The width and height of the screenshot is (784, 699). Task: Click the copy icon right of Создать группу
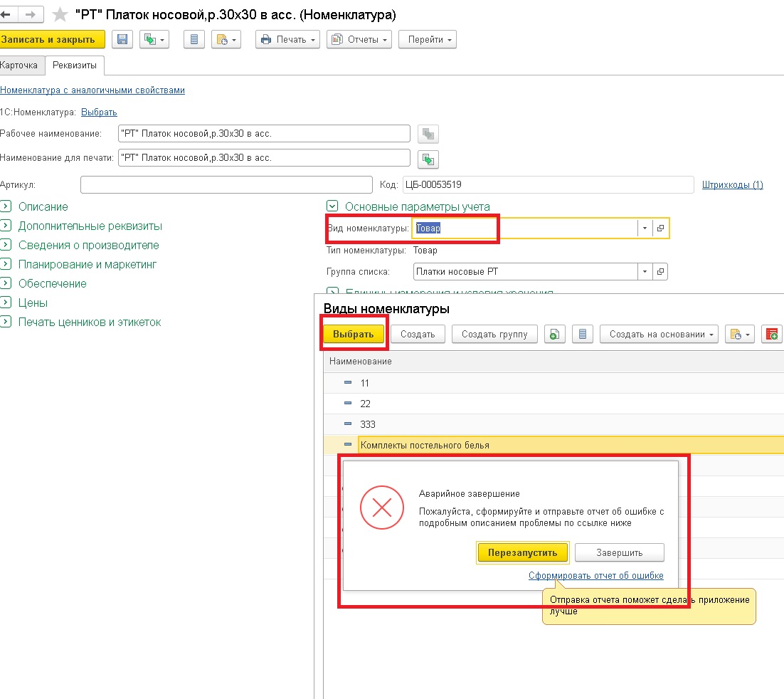click(x=555, y=335)
